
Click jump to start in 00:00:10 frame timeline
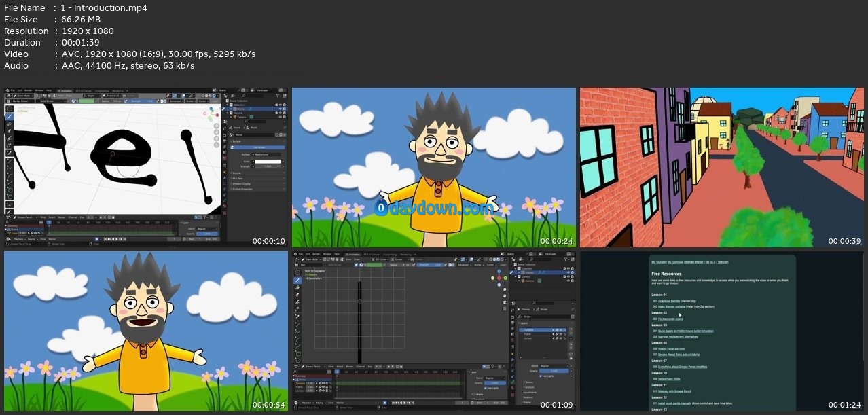(105, 239)
